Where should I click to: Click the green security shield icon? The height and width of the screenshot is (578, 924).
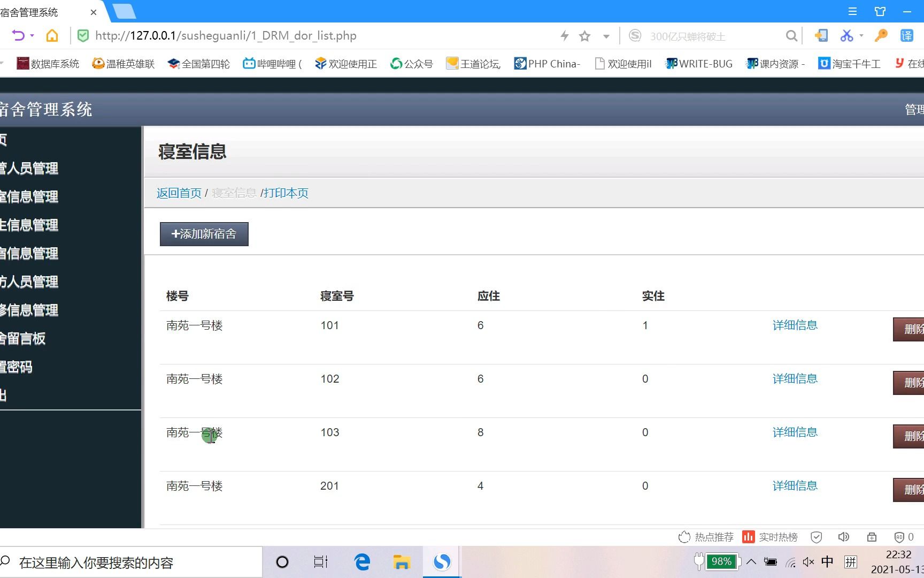83,36
